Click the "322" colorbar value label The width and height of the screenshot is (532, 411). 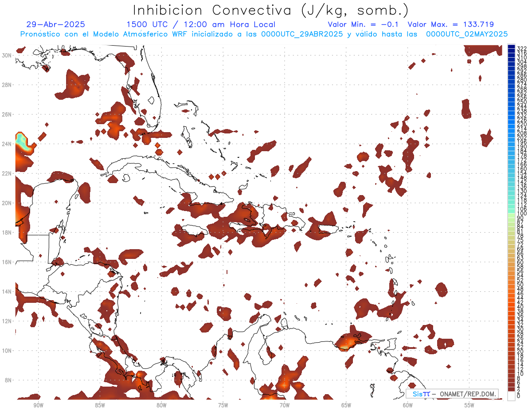(521, 48)
